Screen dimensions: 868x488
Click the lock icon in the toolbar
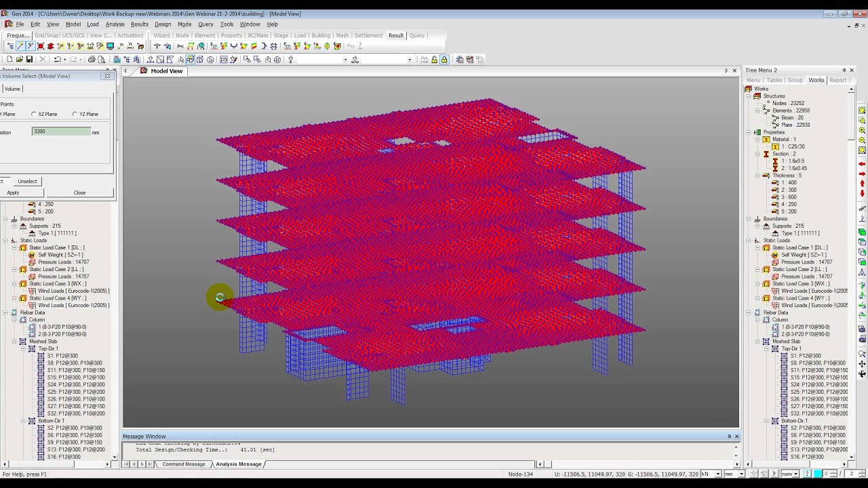click(444, 60)
